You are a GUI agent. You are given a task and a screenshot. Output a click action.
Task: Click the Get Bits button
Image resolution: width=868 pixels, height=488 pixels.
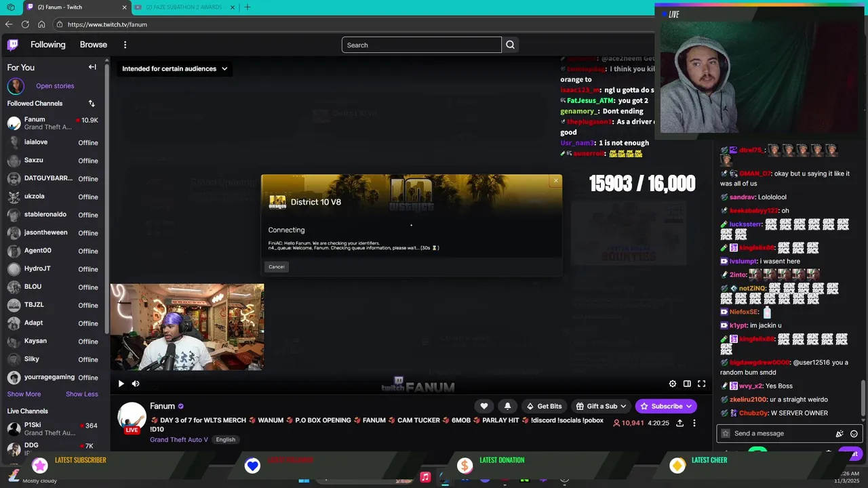(x=544, y=406)
